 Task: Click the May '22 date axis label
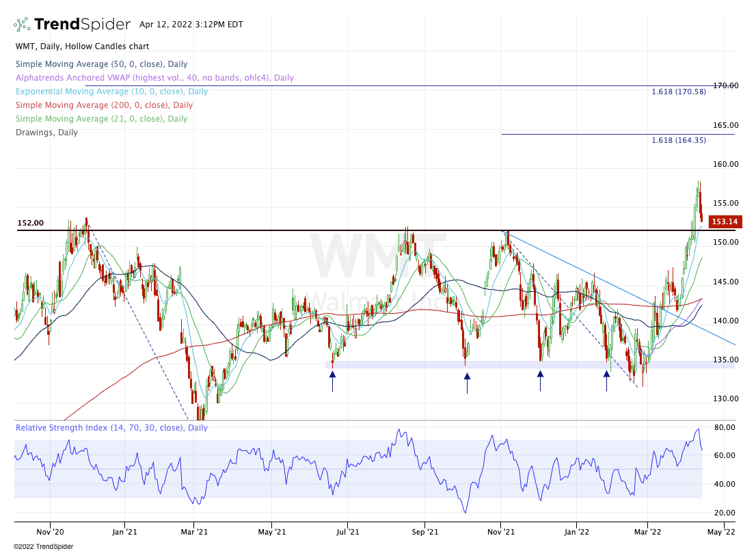(722, 532)
